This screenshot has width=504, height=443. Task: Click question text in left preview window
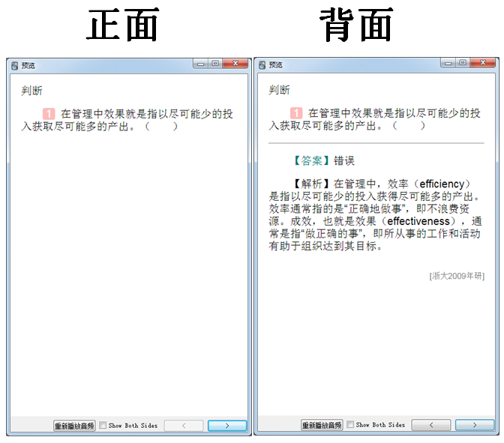127,120
